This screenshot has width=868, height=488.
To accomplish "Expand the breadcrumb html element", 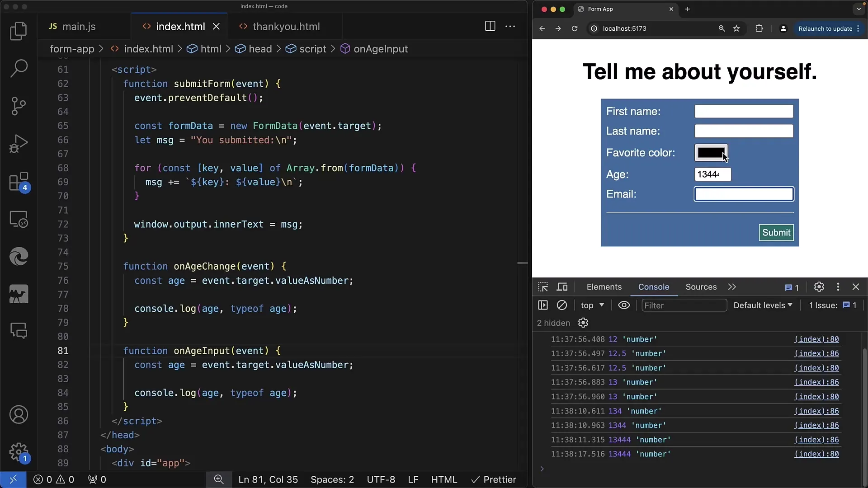I will tap(210, 48).
